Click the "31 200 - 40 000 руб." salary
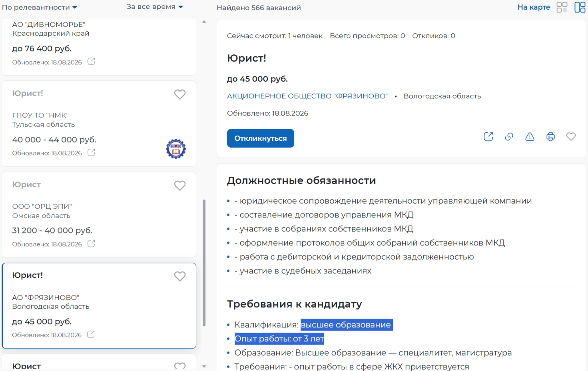 [52, 230]
